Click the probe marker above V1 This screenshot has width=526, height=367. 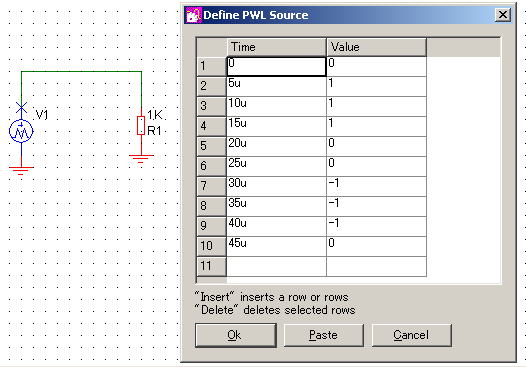pos(21,108)
